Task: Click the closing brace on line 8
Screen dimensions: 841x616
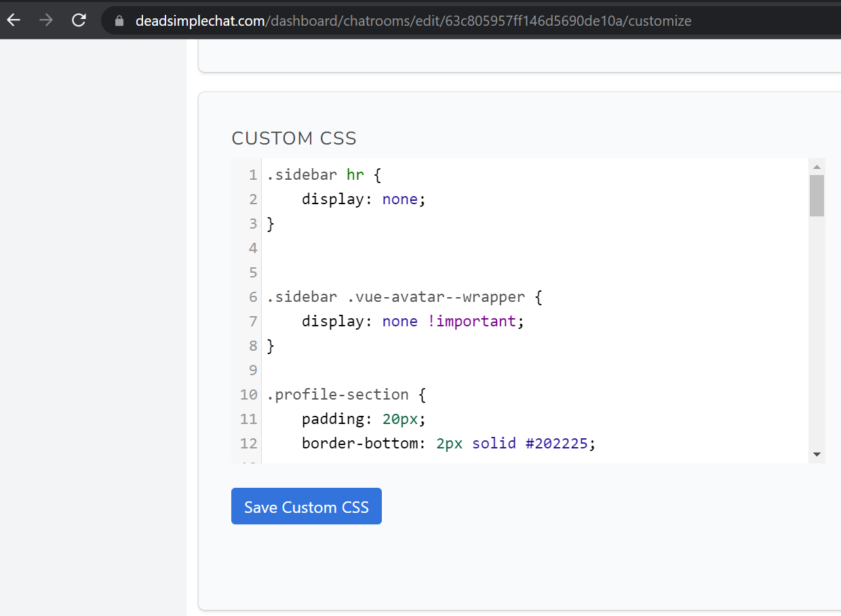Action: [x=270, y=345]
